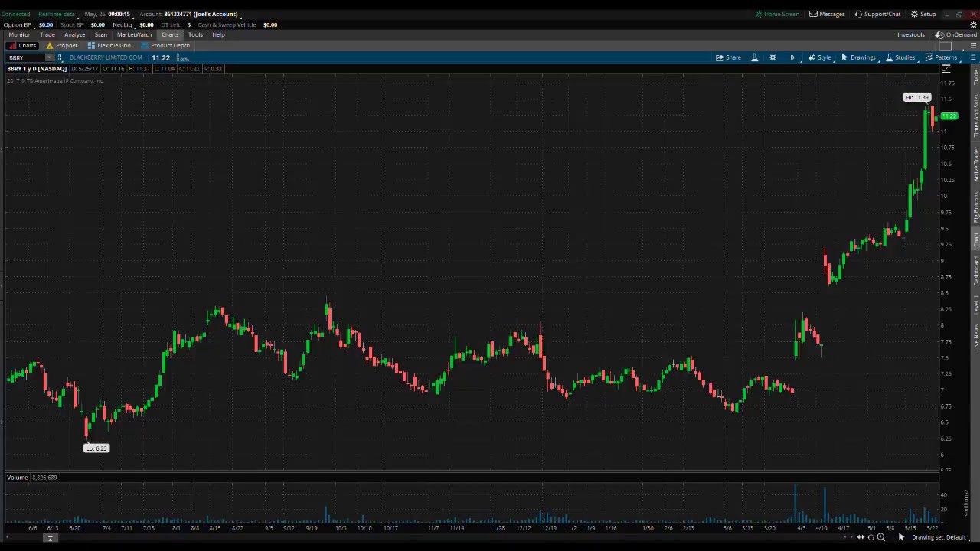Click the account info gear icon
Image resolution: width=980 pixels, height=551 pixels.
click(974, 24)
